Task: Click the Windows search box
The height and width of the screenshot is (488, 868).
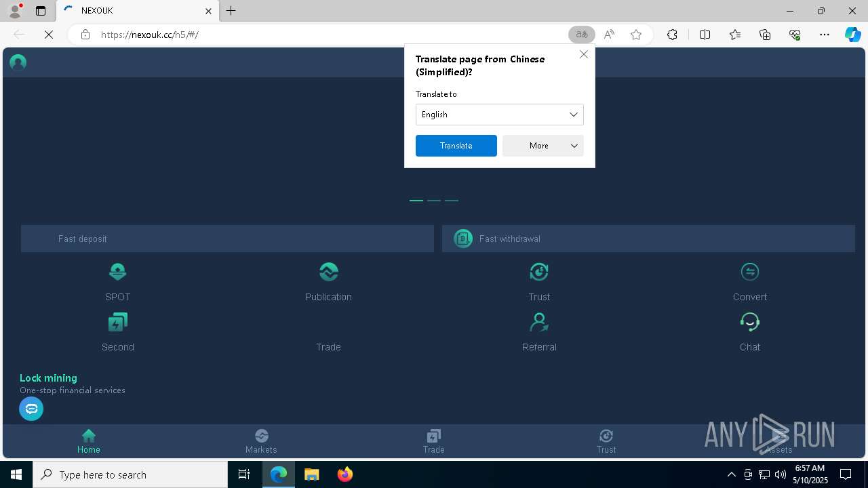Action: [x=130, y=474]
